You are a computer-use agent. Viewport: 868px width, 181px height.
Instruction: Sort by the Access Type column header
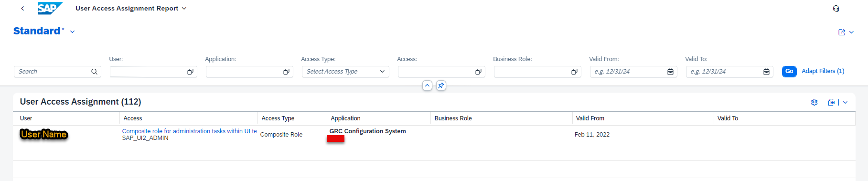[278, 118]
